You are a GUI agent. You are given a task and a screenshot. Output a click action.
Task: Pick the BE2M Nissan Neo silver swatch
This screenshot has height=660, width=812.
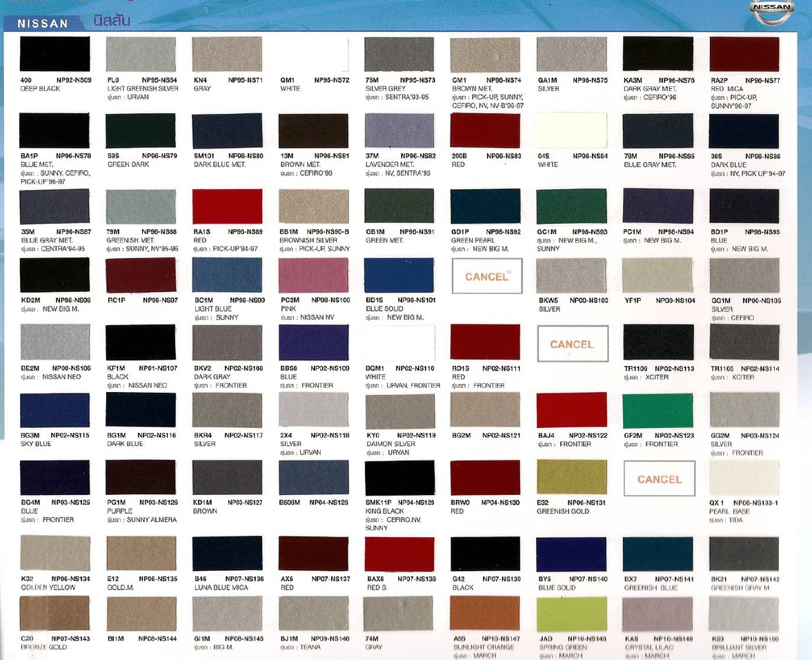tap(55, 342)
